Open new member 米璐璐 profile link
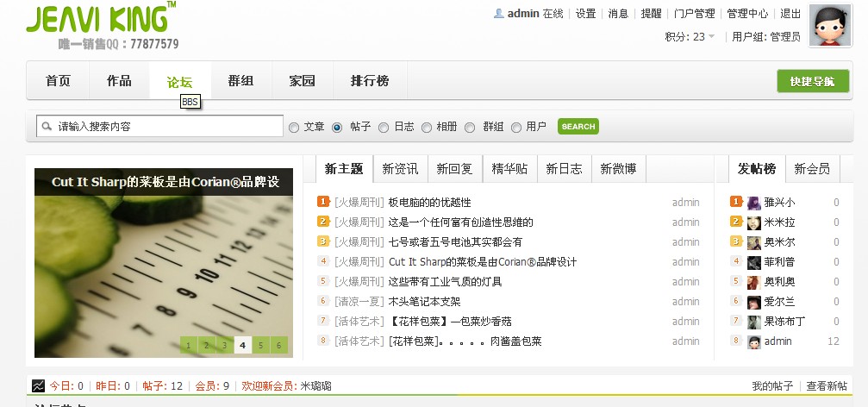The height and width of the screenshot is (407, 868). (315, 386)
